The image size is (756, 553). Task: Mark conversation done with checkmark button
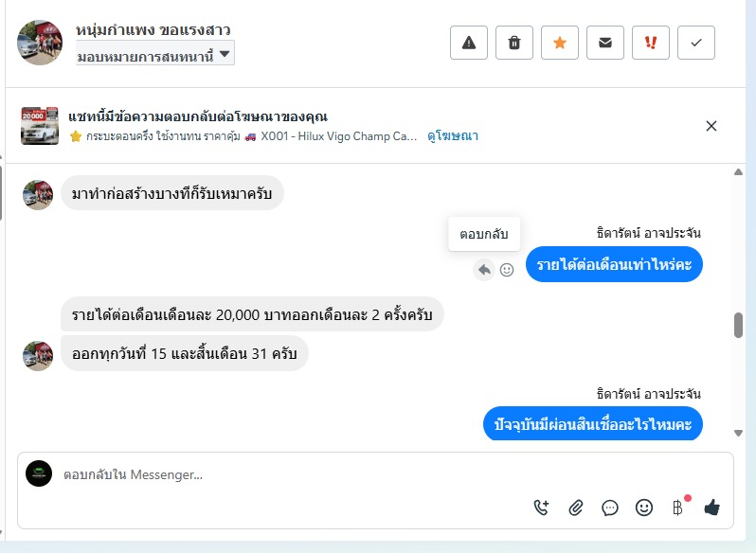(696, 43)
